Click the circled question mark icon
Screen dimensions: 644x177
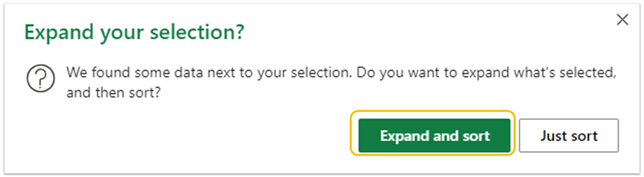coord(41,78)
